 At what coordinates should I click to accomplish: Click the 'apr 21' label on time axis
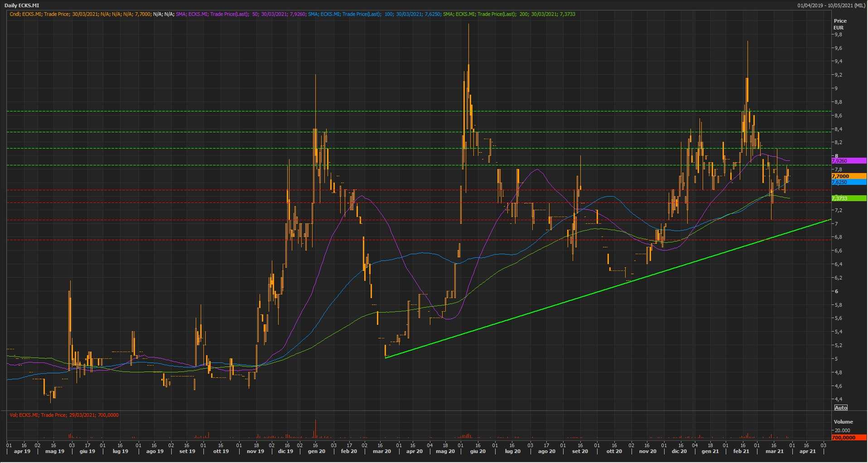807,451
